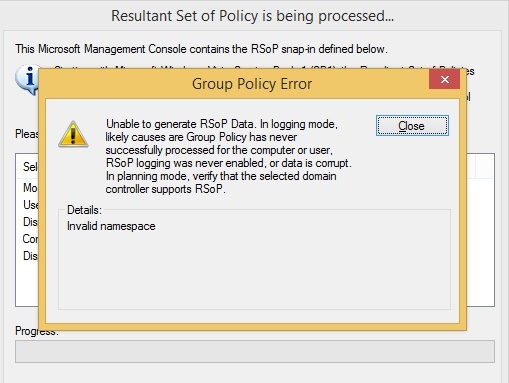Click the Microsoft Management Console description text
The image size is (509, 383).
click(201, 49)
